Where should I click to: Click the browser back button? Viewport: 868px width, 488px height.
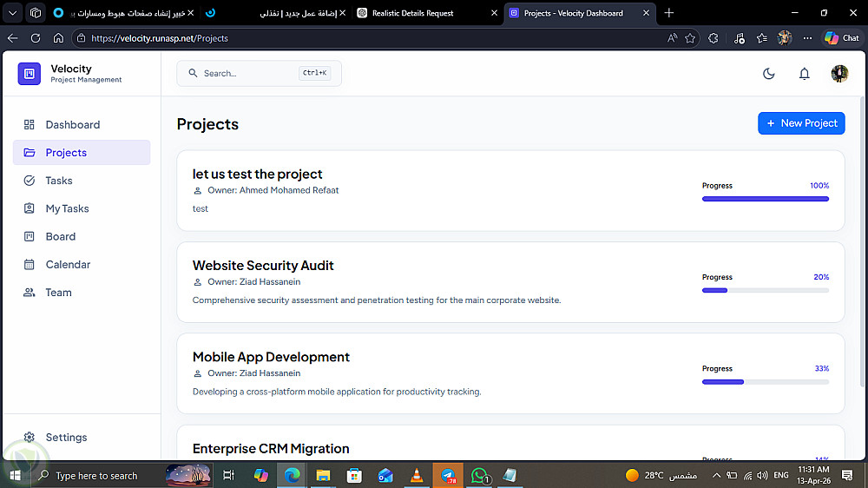coord(12,38)
